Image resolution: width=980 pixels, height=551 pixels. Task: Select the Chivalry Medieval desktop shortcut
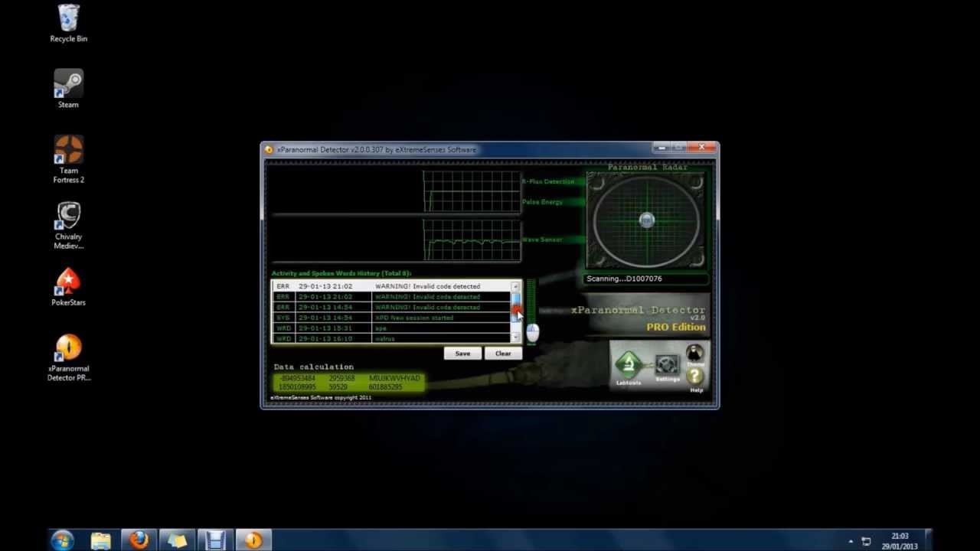coord(68,226)
